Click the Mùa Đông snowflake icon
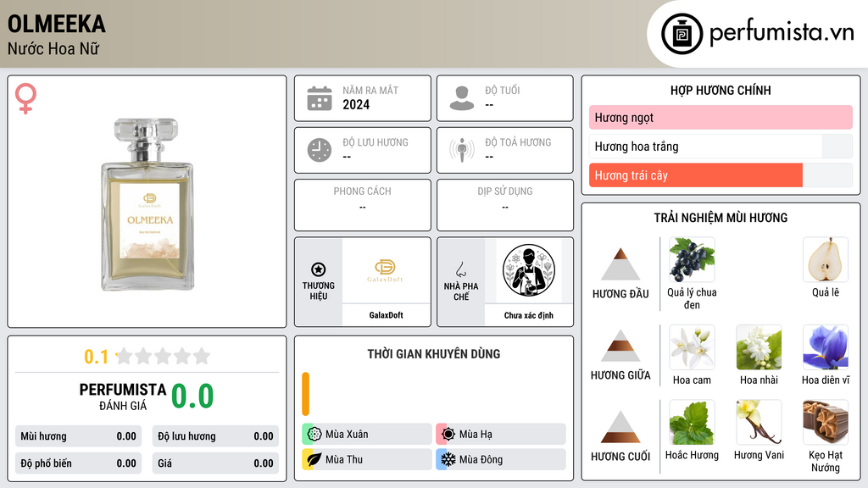 (448, 459)
